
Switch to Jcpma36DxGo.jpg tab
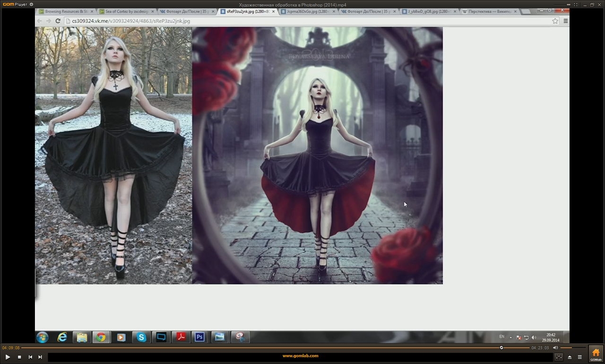308,11
